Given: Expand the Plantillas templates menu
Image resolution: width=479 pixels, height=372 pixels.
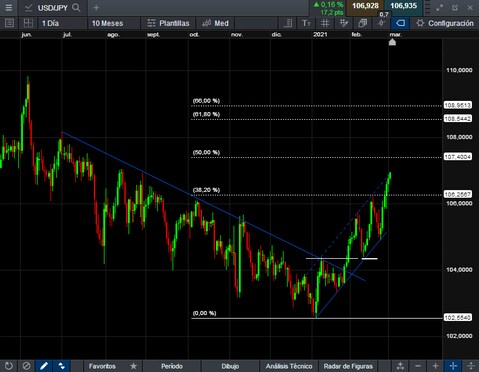Looking at the screenshot, I should coord(168,23).
